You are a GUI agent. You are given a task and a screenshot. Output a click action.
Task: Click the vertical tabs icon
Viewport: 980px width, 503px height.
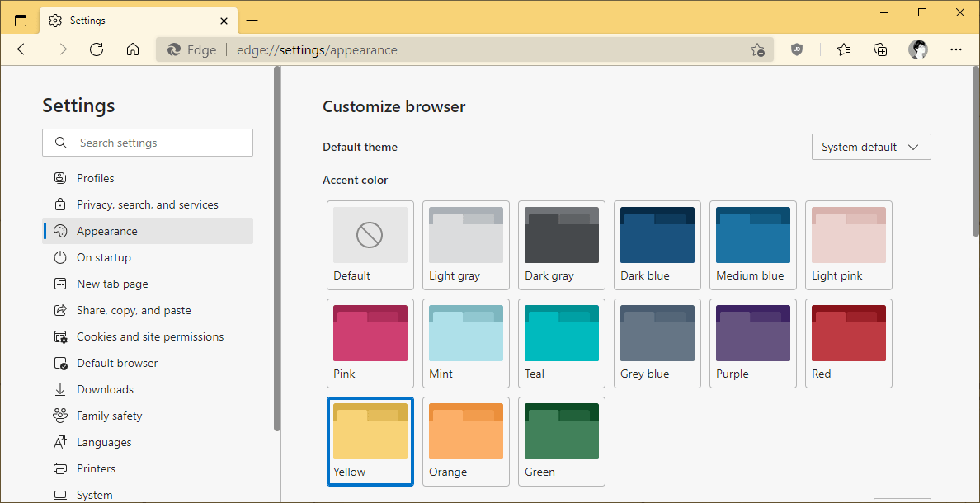tap(21, 20)
